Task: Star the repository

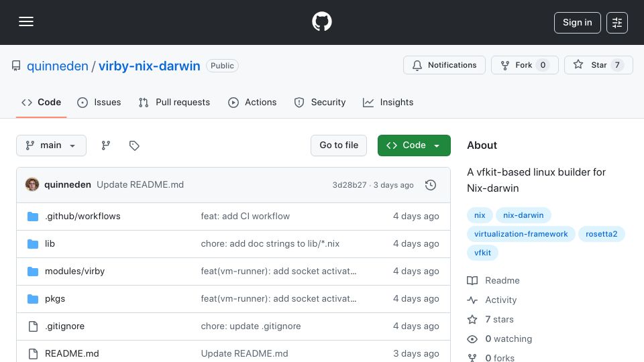Action: (598, 65)
